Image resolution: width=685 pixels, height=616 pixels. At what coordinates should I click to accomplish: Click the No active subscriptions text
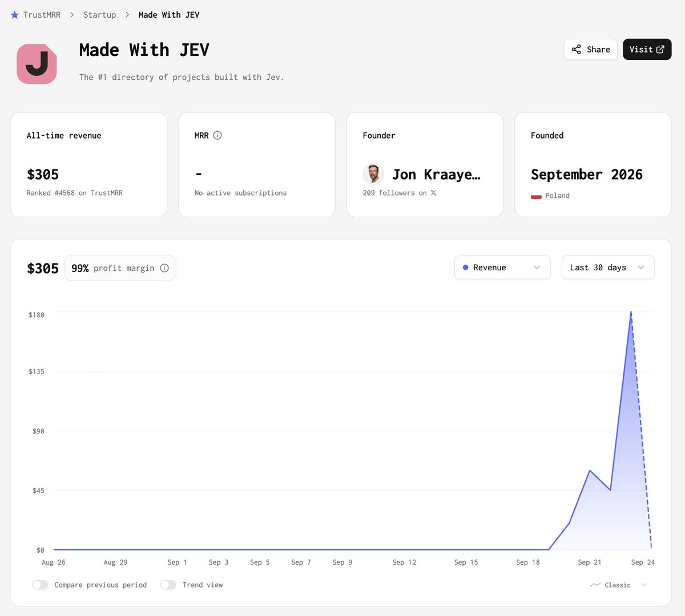click(240, 193)
